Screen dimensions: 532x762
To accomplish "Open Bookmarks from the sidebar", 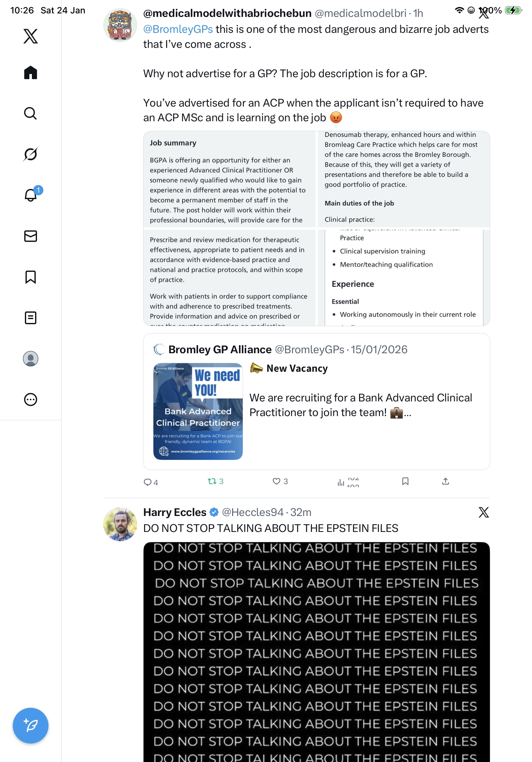I will 31,277.
